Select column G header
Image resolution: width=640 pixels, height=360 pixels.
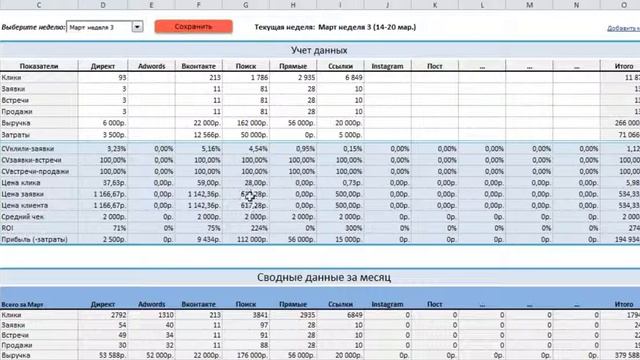(x=246, y=5)
